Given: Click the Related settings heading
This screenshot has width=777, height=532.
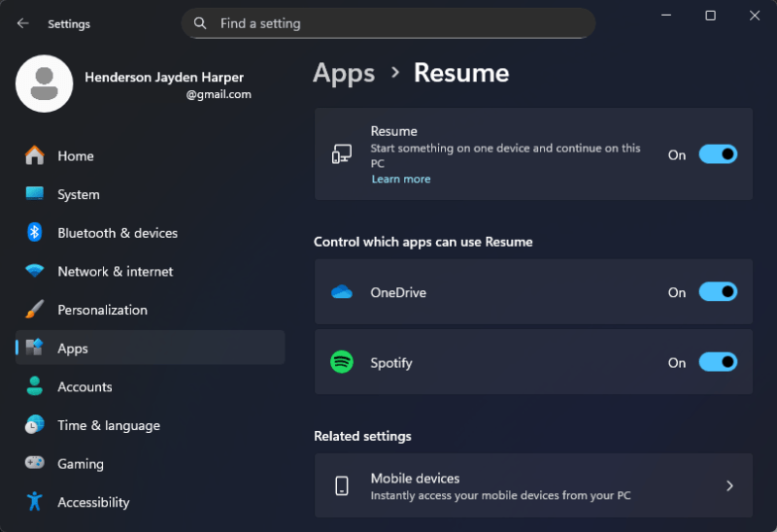Looking at the screenshot, I should [x=362, y=436].
